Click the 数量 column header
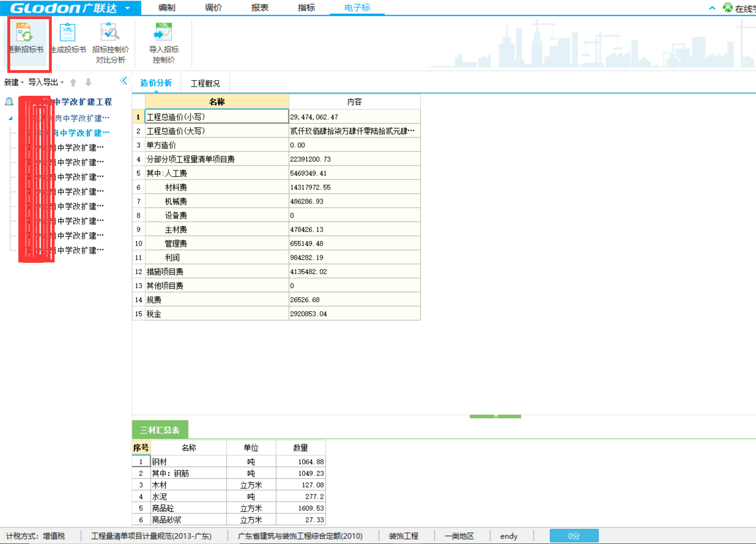Screen dimensions: 756x544 point(301,447)
